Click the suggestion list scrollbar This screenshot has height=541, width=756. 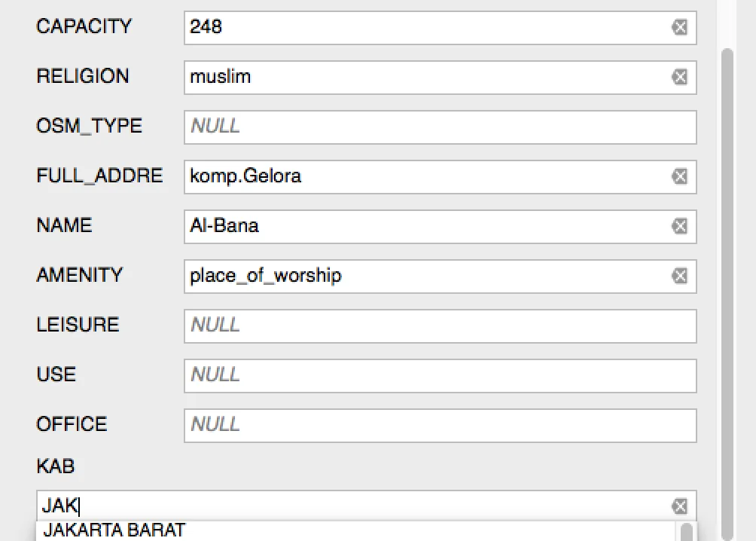pos(686,532)
